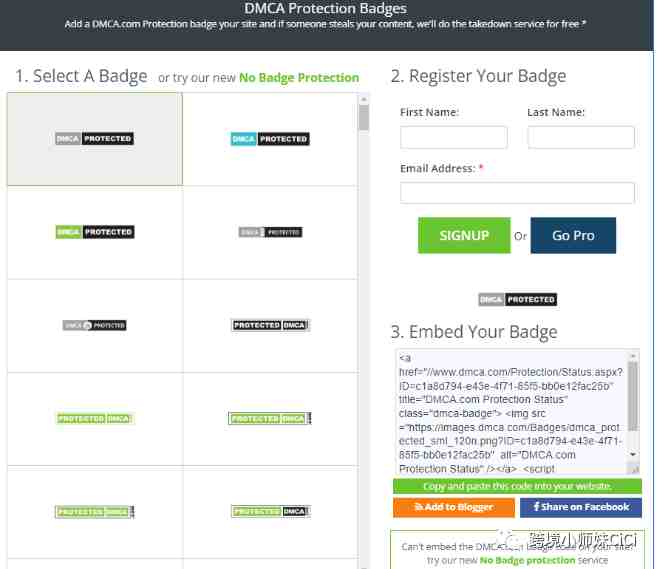This screenshot has width=657, height=569.
Task: Click the Go Pro button
Action: tap(573, 235)
